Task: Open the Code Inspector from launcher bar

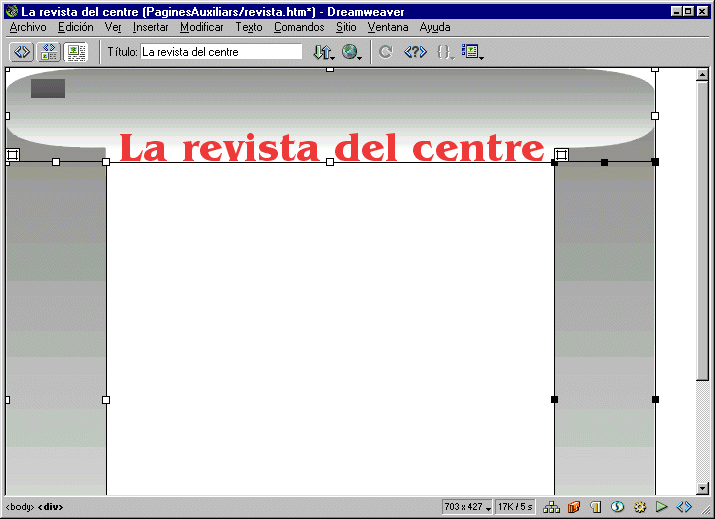Action: (684, 507)
